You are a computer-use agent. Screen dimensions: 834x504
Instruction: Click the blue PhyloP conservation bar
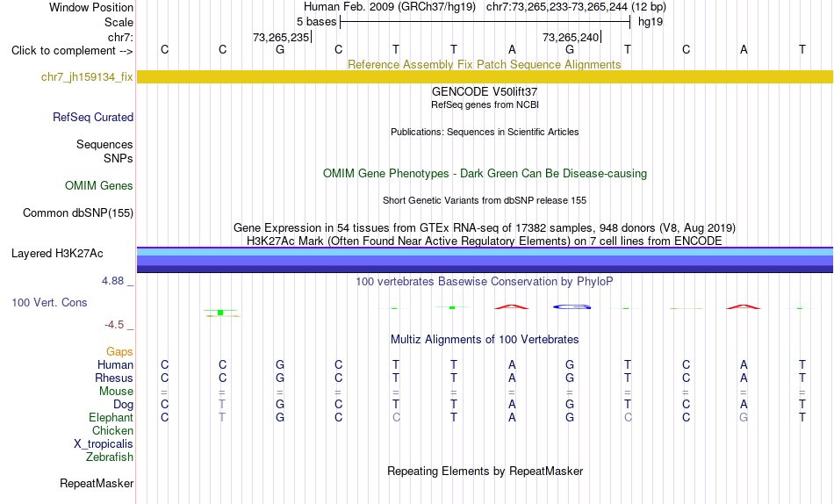[x=572, y=307]
